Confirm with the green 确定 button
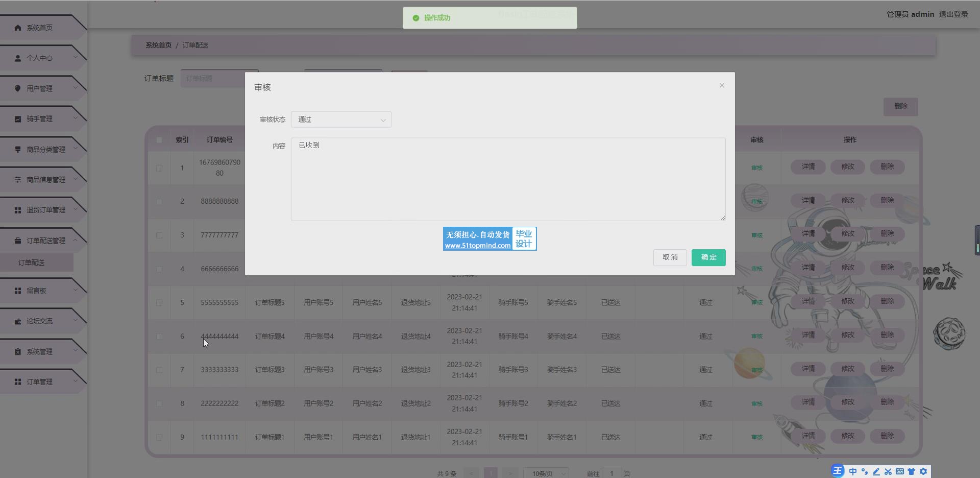The height and width of the screenshot is (478, 980). (708, 257)
